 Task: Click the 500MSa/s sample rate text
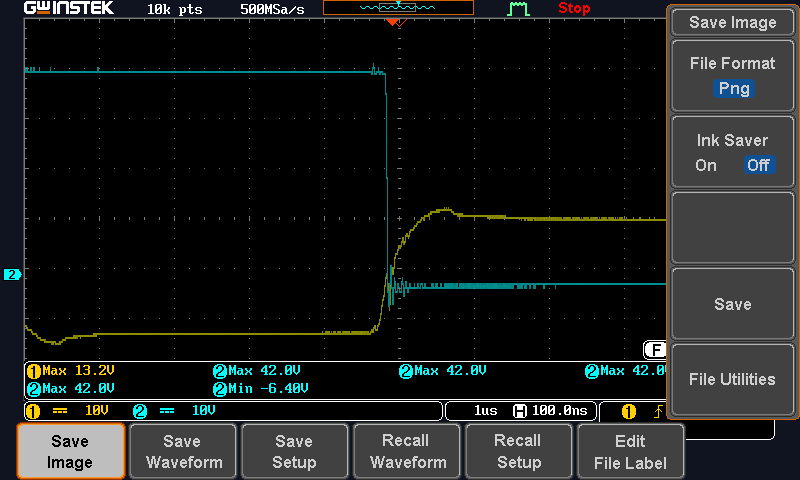(272, 9)
